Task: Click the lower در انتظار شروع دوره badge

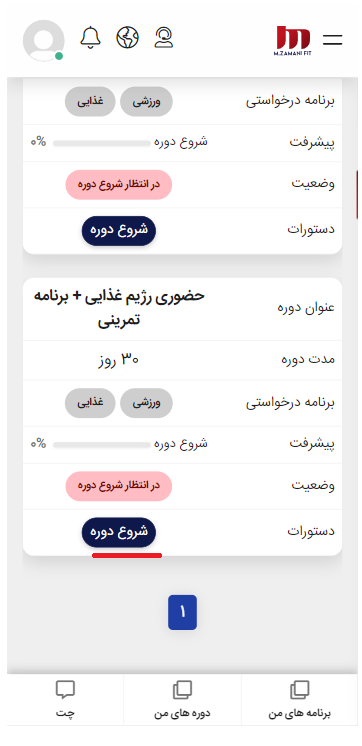Action: (118, 486)
